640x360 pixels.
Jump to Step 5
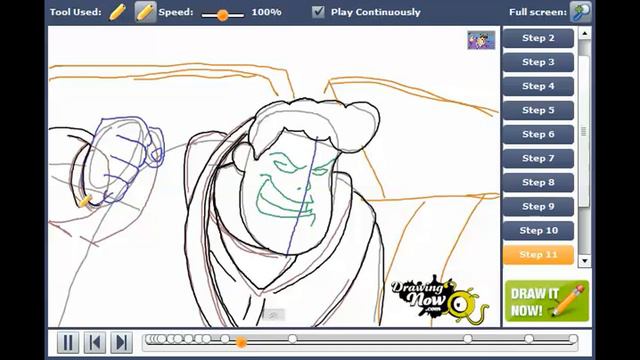coord(538,110)
